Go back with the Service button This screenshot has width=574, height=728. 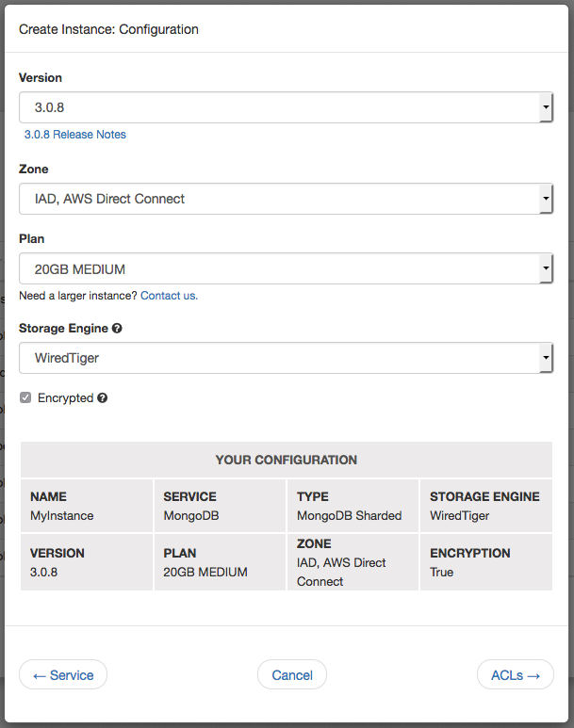click(63, 674)
